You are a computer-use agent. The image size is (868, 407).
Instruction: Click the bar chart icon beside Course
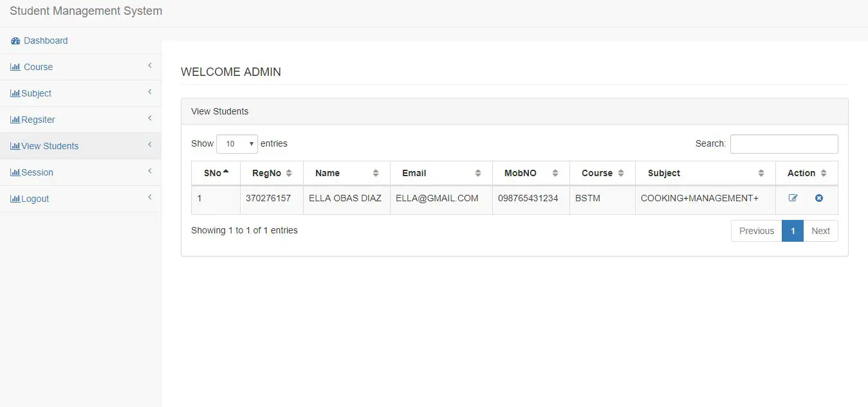point(15,68)
